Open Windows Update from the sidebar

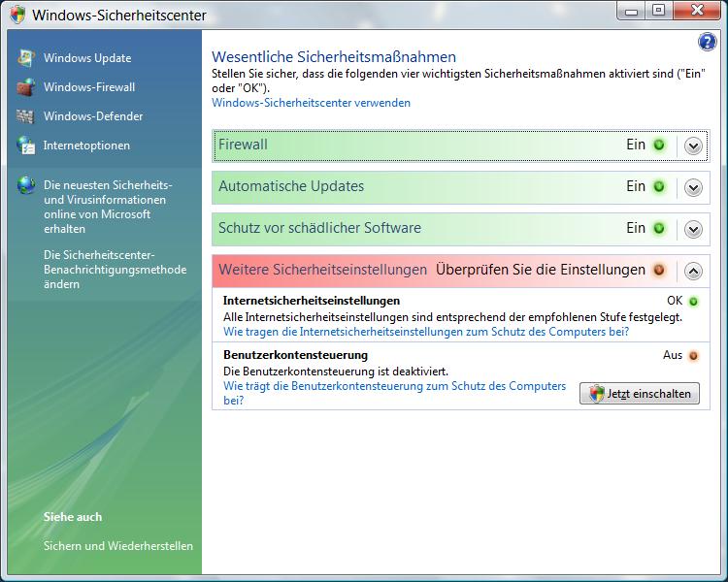pyautogui.click(x=87, y=58)
